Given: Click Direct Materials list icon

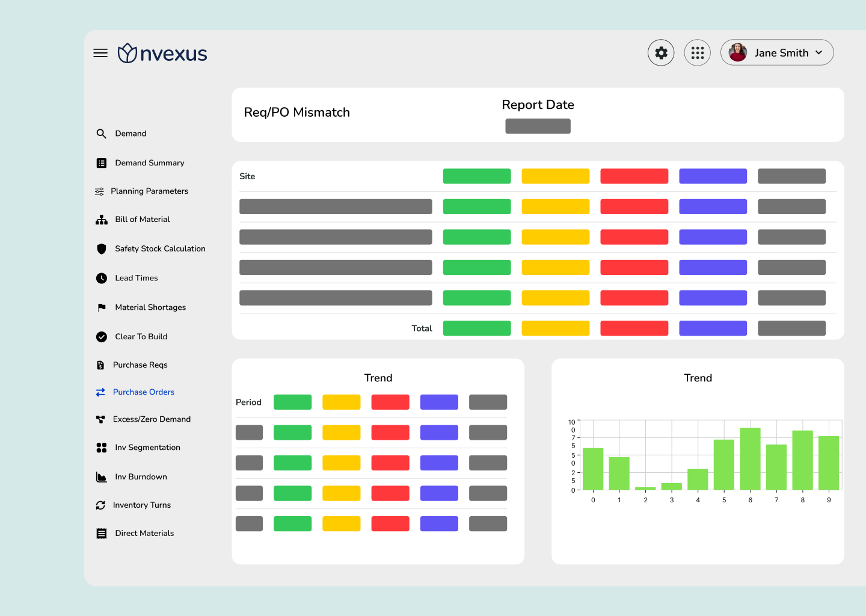Looking at the screenshot, I should pyautogui.click(x=102, y=534).
